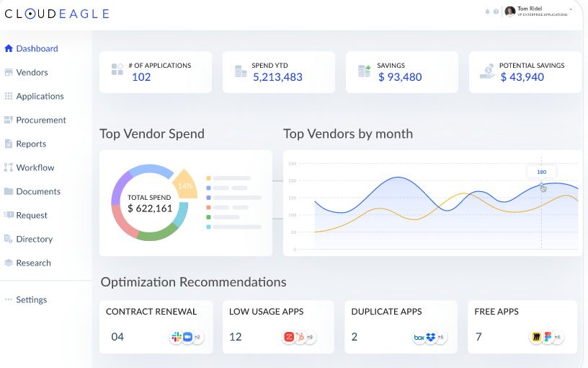Click the Slack logo in Contract Renewal
This screenshot has width=588, height=368.
pos(177,337)
